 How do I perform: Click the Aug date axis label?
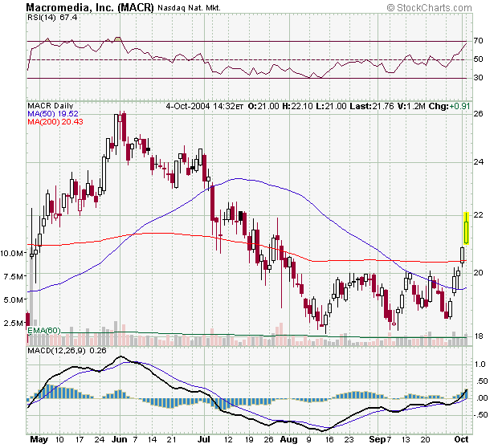tap(289, 440)
